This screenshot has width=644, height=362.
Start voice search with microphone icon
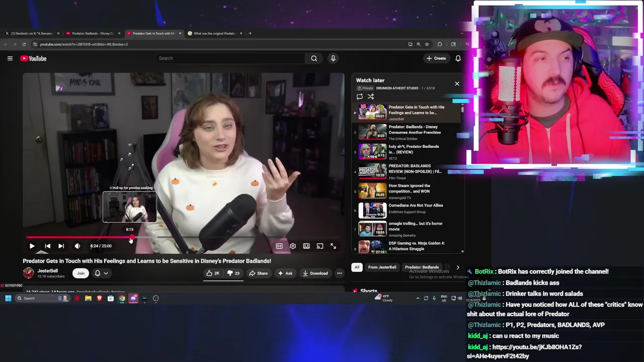pos(333,58)
